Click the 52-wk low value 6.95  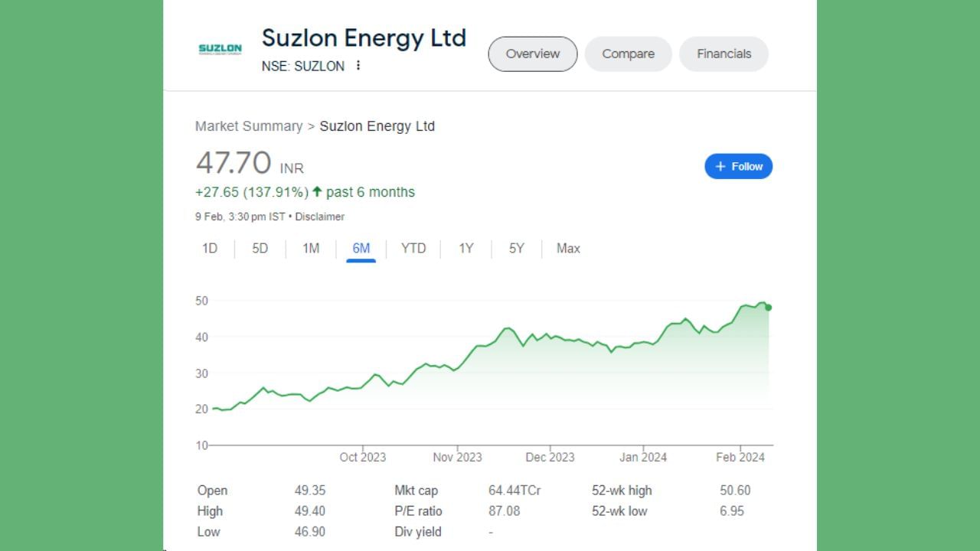732,511
